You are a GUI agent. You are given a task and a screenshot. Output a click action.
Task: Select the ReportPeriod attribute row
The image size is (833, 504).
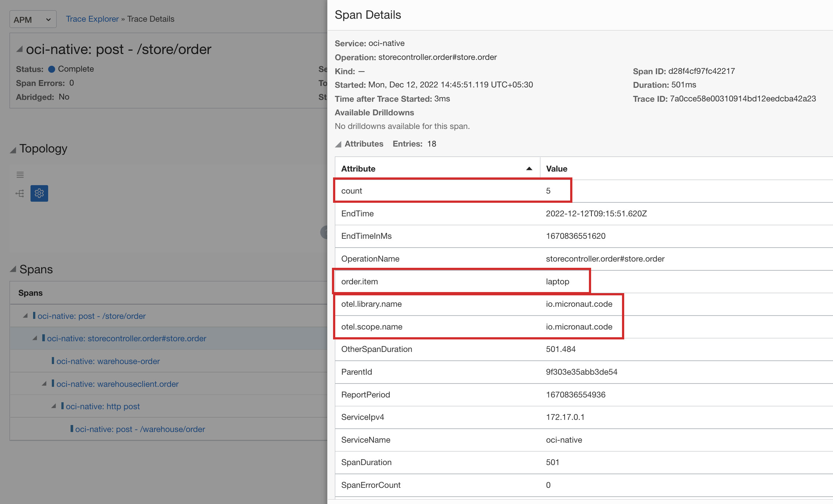(x=584, y=395)
